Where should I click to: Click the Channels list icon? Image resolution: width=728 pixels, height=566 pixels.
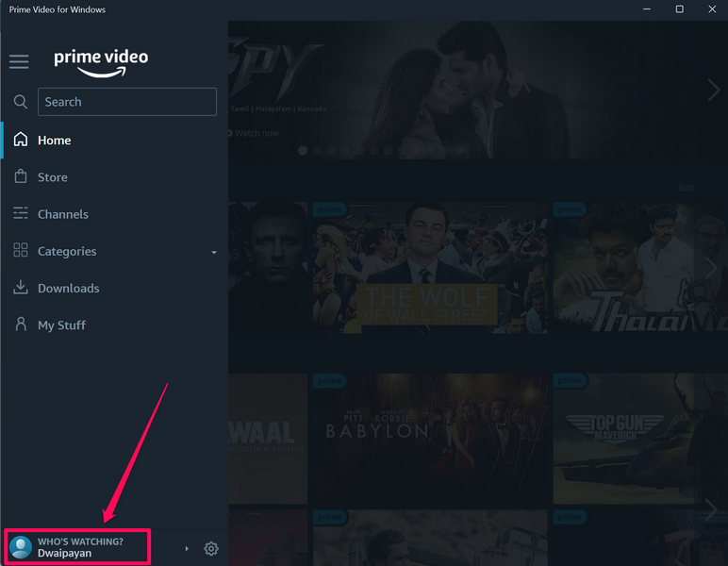click(21, 213)
